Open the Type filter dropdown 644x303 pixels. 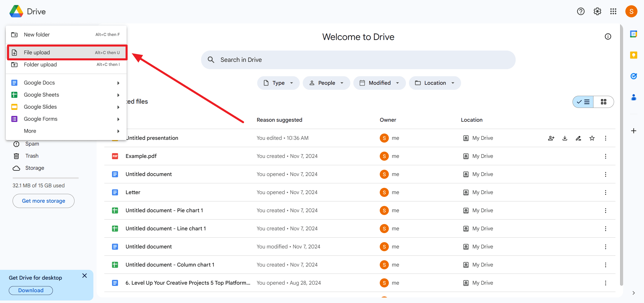tap(278, 83)
